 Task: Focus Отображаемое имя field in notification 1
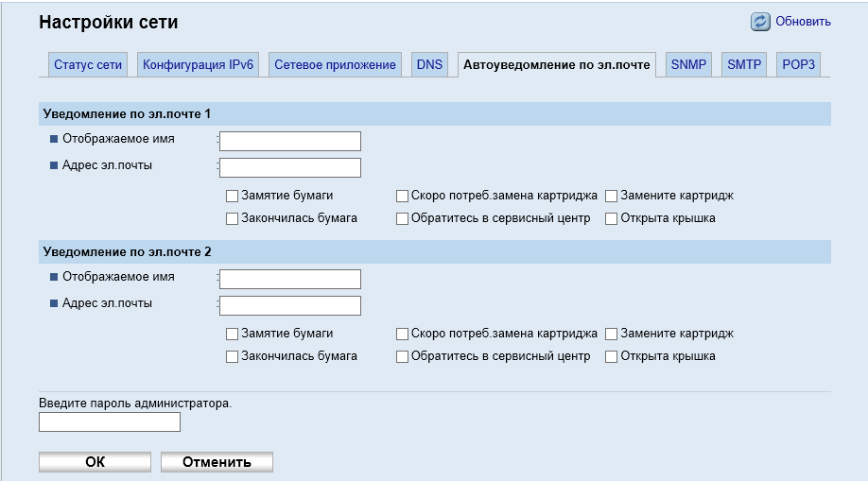290,141
